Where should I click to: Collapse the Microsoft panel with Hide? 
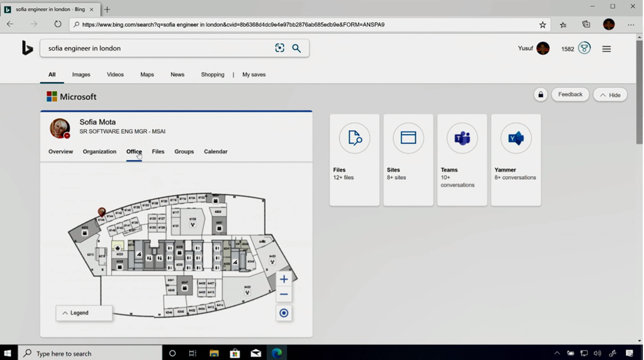609,95
